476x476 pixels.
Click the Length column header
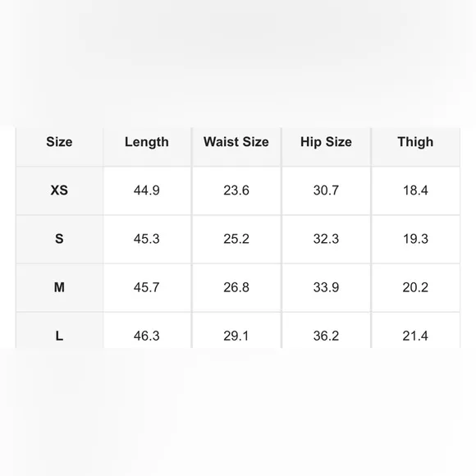[147, 142]
